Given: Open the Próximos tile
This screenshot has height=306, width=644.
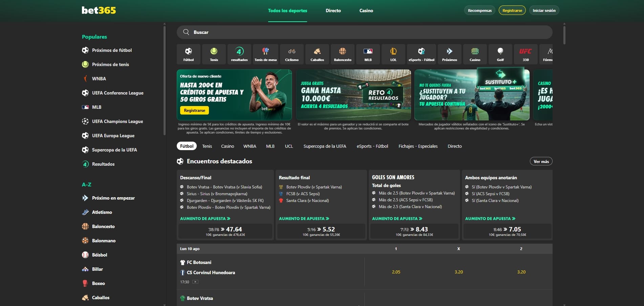Looking at the screenshot, I should tap(449, 54).
